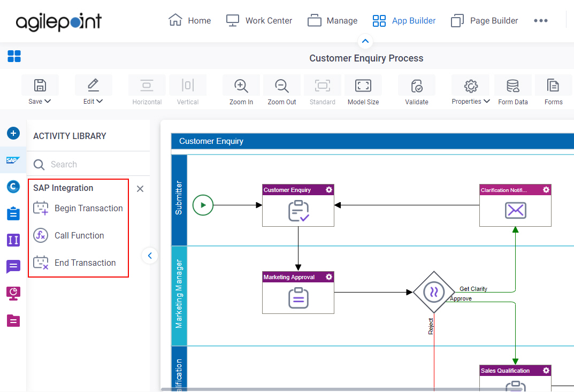The image size is (574, 392).
Task: Select the blue clipboard sidebar icon
Action: pyautogui.click(x=13, y=213)
